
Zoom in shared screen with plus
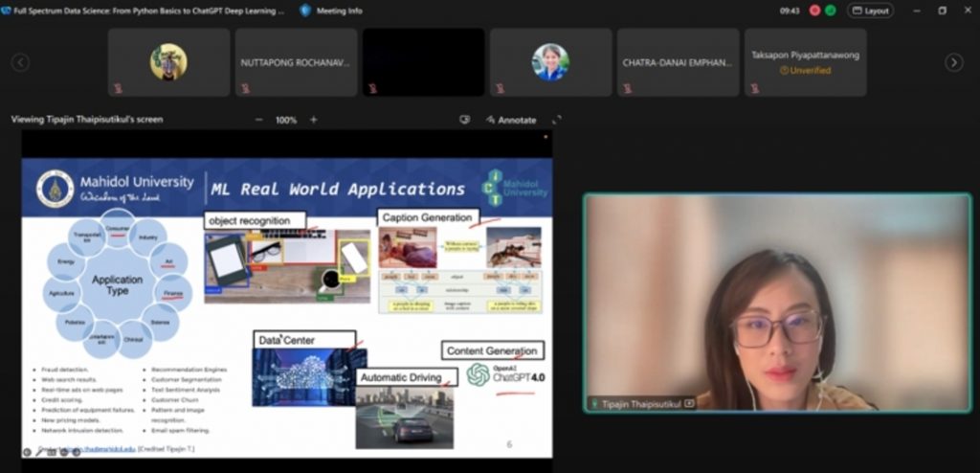click(x=313, y=120)
